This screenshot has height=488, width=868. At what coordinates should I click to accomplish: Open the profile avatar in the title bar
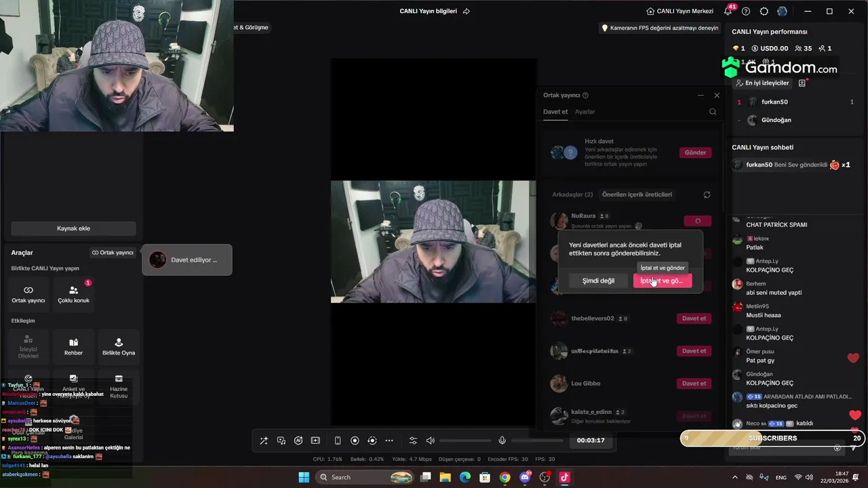click(782, 11)
